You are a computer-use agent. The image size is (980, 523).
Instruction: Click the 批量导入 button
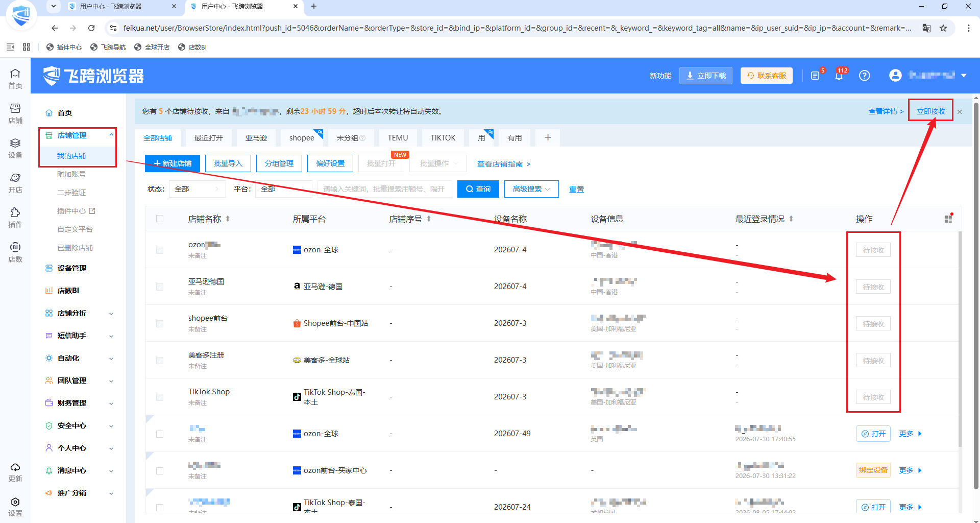tap(228, 163)
